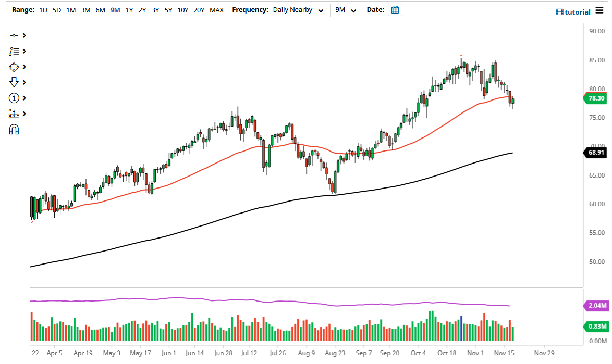Open the Date calendar picker
This screenshot has width=612, height=364.
coord(395,9)
